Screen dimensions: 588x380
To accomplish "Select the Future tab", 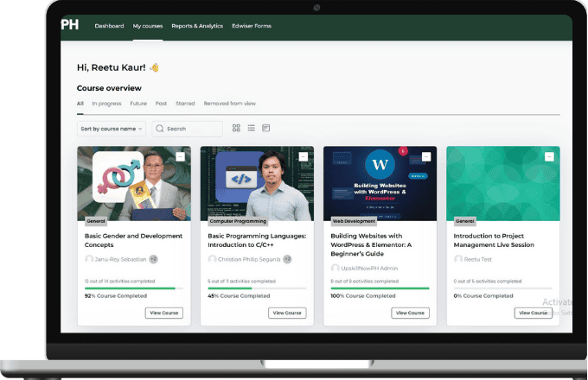I will click(138, 104).
